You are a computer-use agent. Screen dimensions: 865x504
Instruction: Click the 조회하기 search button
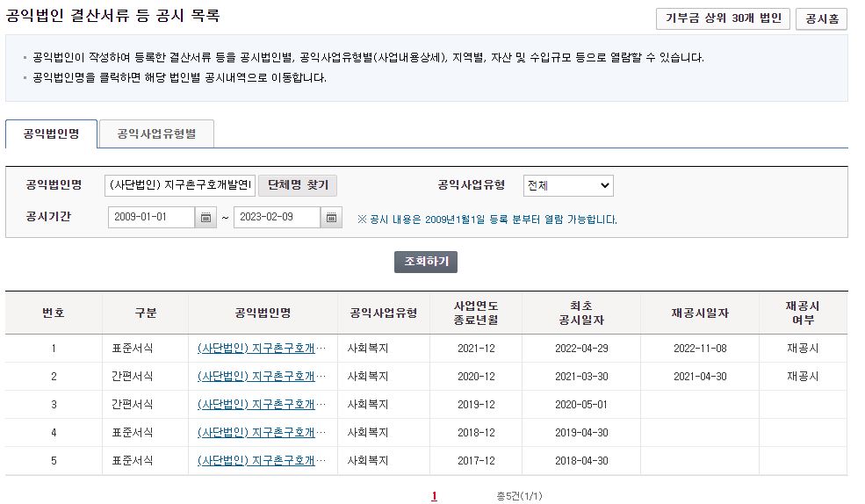426,263
